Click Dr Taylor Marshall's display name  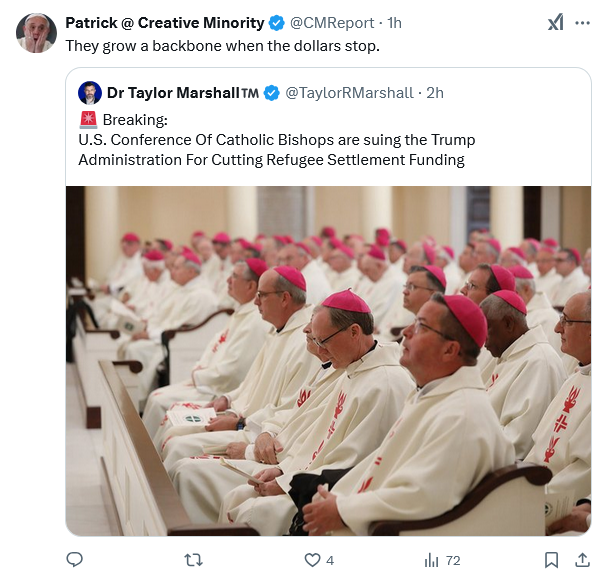click(182, 93)
